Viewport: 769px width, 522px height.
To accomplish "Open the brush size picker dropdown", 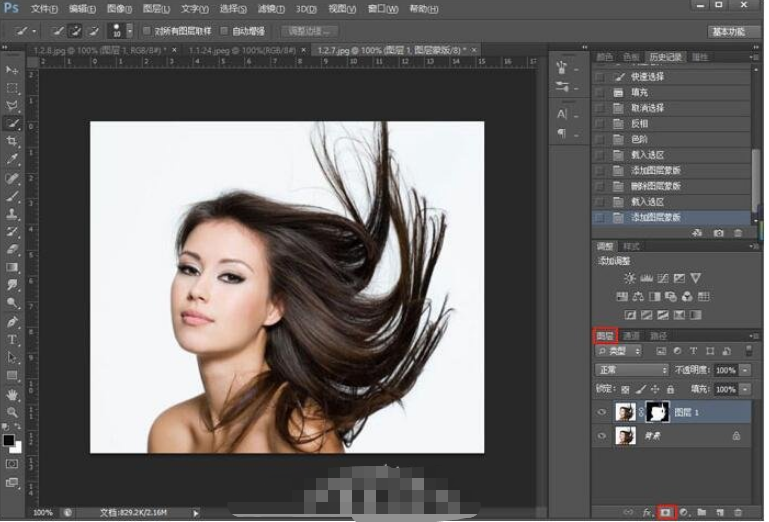I will [129, 31].
